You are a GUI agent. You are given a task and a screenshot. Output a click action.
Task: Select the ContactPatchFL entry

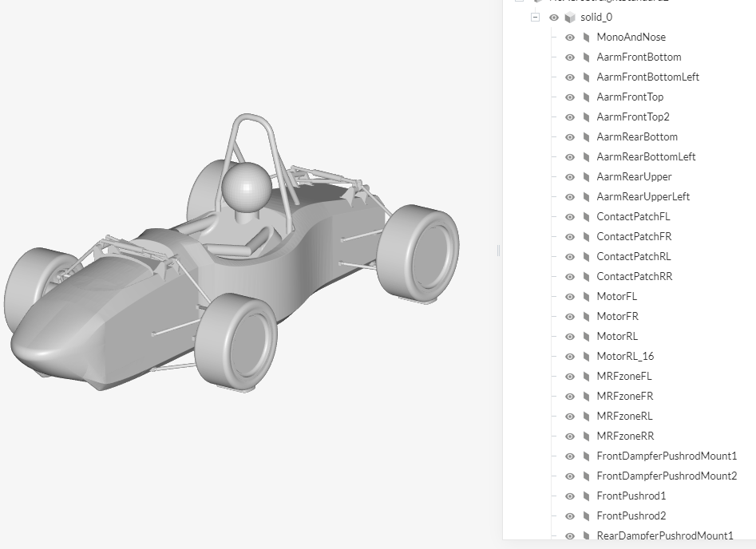coord(633,217)
